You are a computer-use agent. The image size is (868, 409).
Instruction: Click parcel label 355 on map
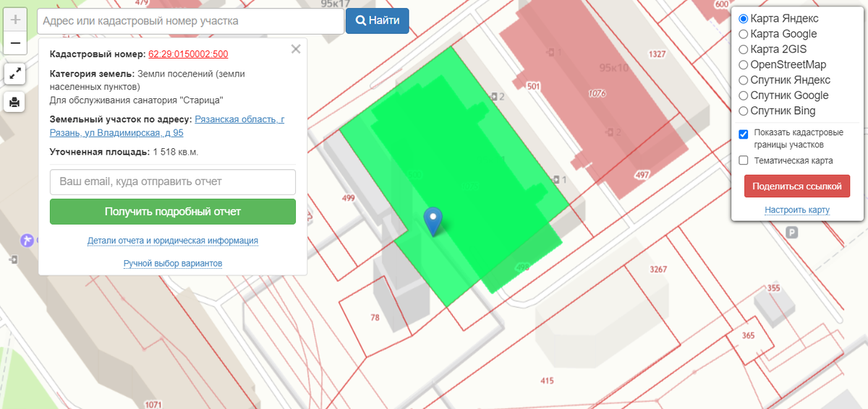click(x=773, y=288)
